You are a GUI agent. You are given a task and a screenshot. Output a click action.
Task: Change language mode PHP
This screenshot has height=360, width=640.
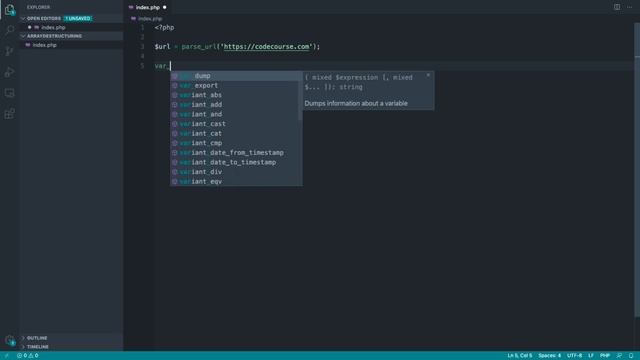(605, 356)
